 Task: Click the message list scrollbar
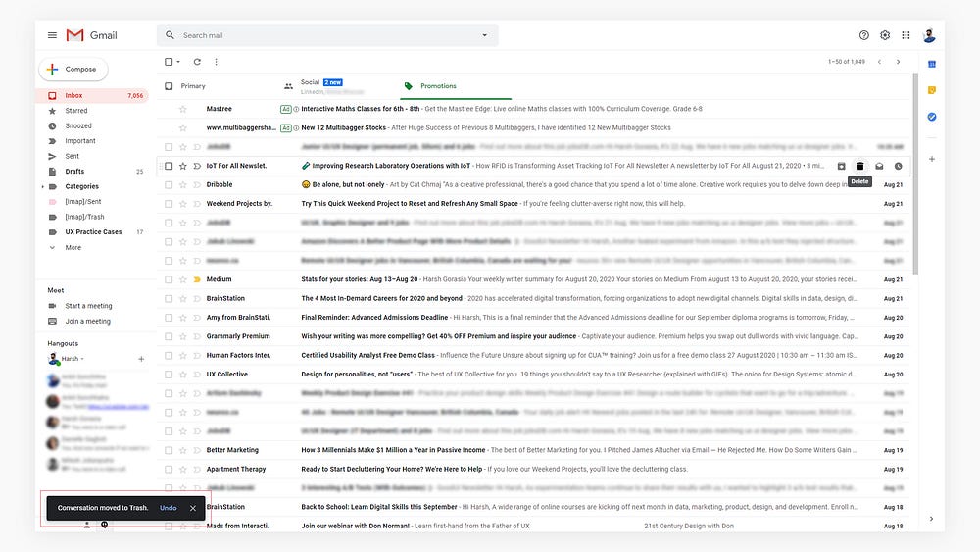915,174
